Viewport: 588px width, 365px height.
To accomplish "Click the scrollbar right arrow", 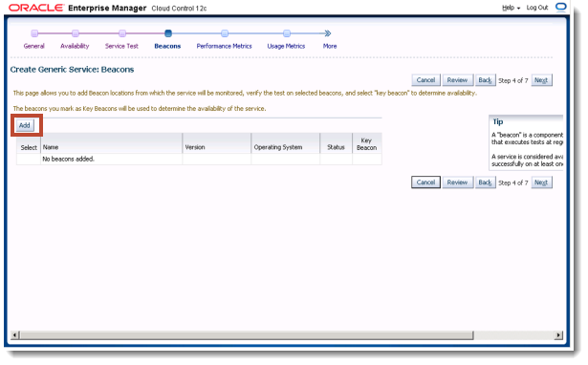I will click(x=558, y=335).
